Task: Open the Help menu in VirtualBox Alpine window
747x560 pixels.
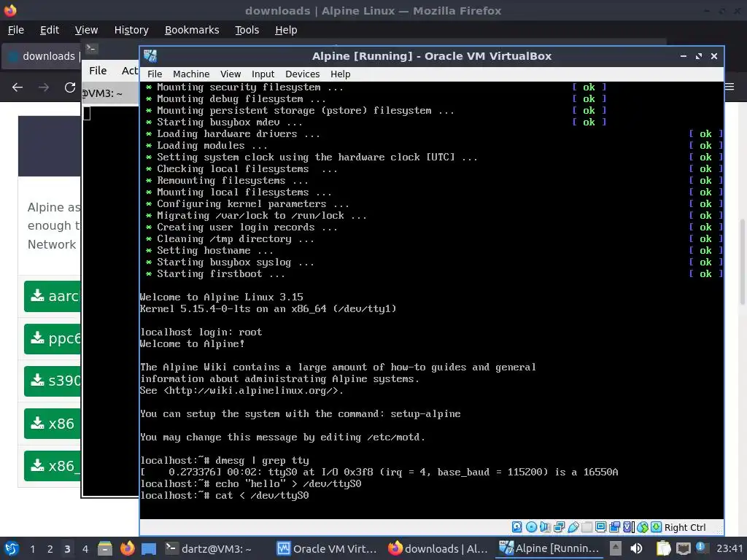Action: click(340, 74)
